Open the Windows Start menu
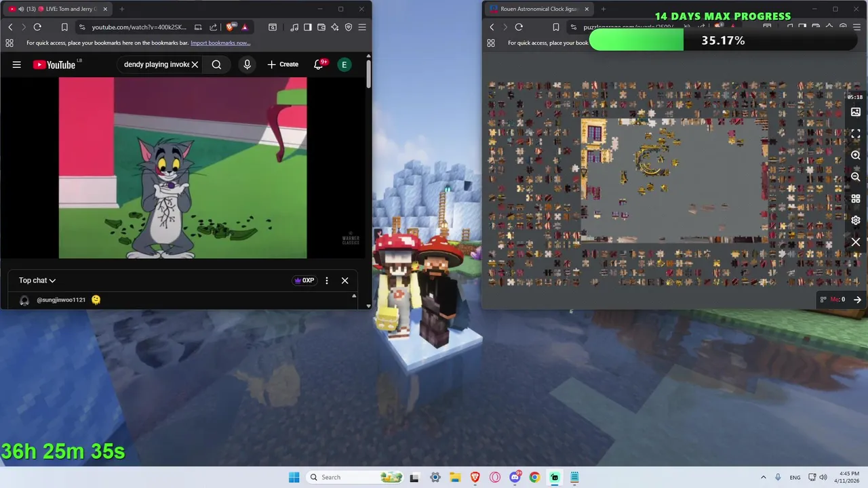 [x=294, y=477]
